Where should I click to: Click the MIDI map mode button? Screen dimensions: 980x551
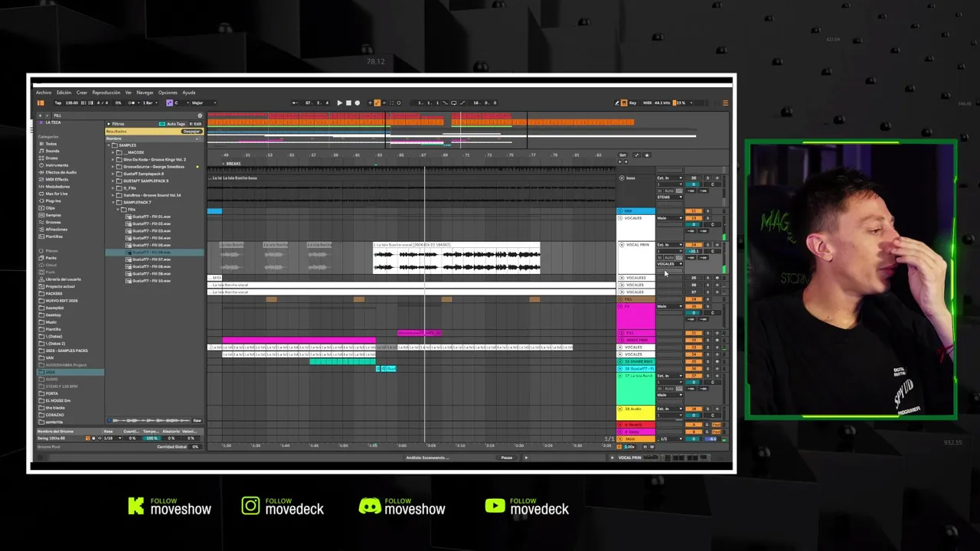click(647, 103)
